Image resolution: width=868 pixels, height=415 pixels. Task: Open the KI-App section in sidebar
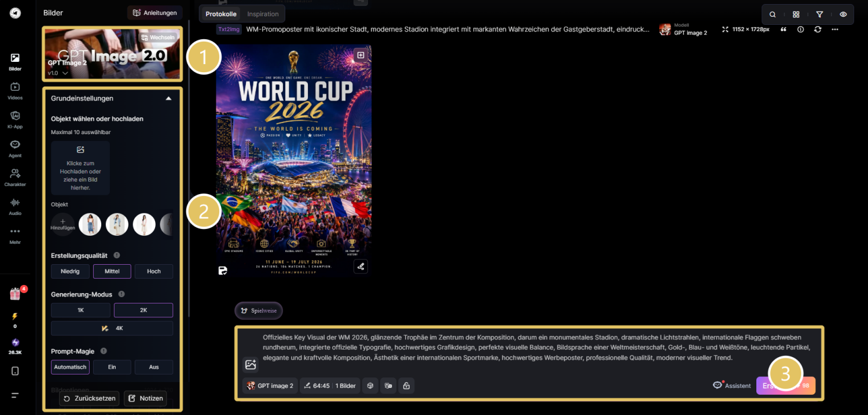click(x=15, y=120)
